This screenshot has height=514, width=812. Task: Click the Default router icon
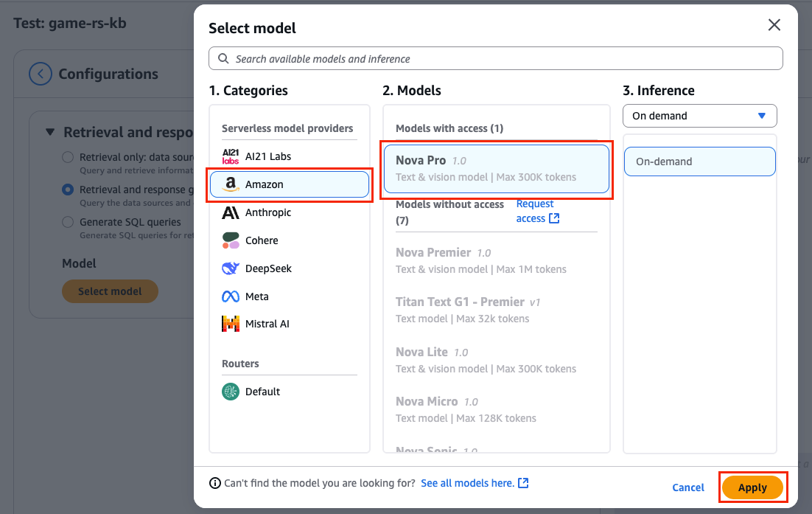pyautogui.click(x=231, y=392)
